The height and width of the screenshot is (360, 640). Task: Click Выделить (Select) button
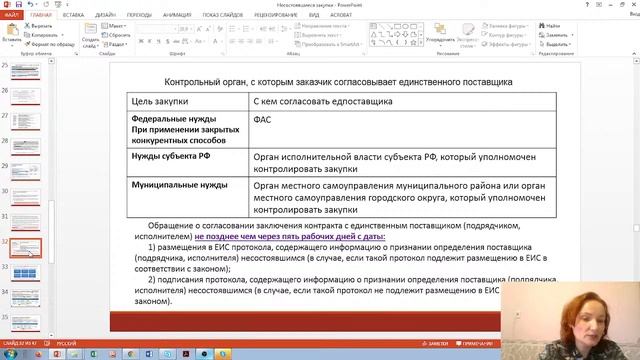pos(555,44)
